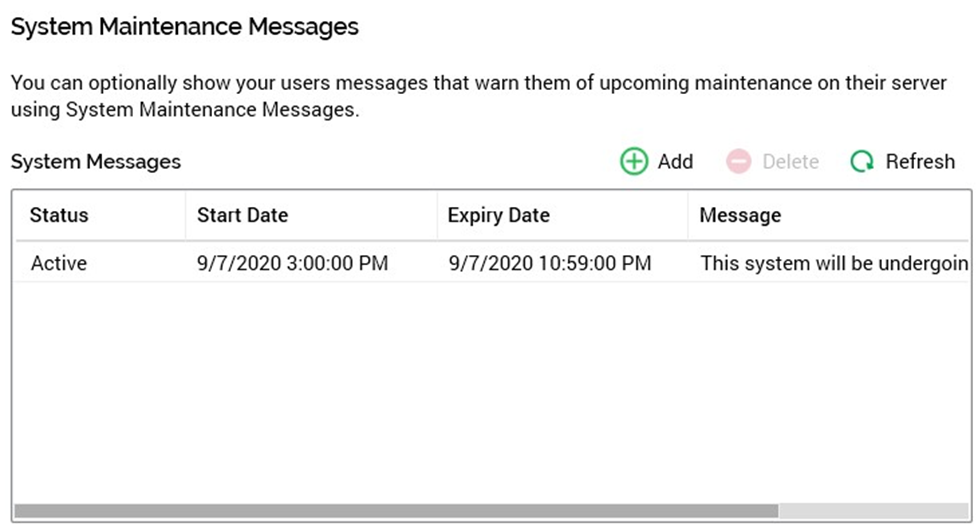978x527 pixels.
Task: Sort by the Expiry Date column header
Action: pyautogui.click(x=498, y=215)
